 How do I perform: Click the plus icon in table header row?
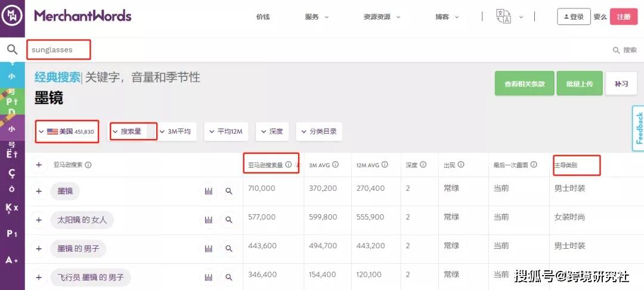click(39, 165)
